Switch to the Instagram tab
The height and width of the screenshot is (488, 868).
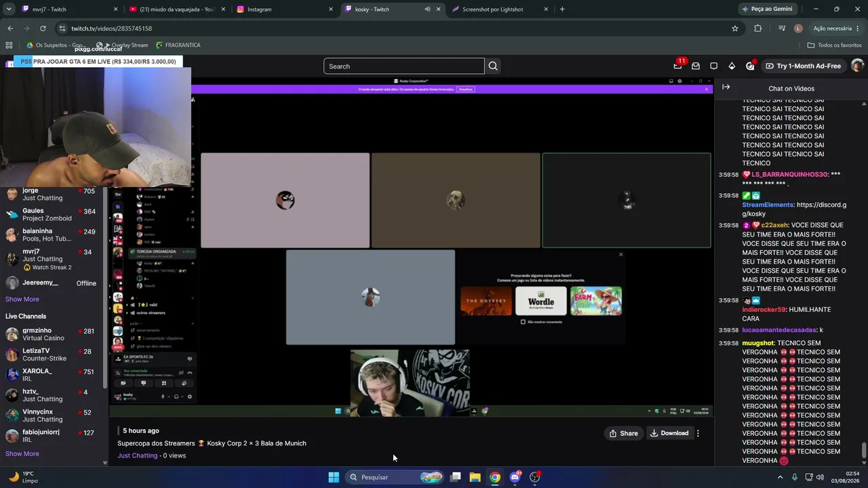point(284,9)
